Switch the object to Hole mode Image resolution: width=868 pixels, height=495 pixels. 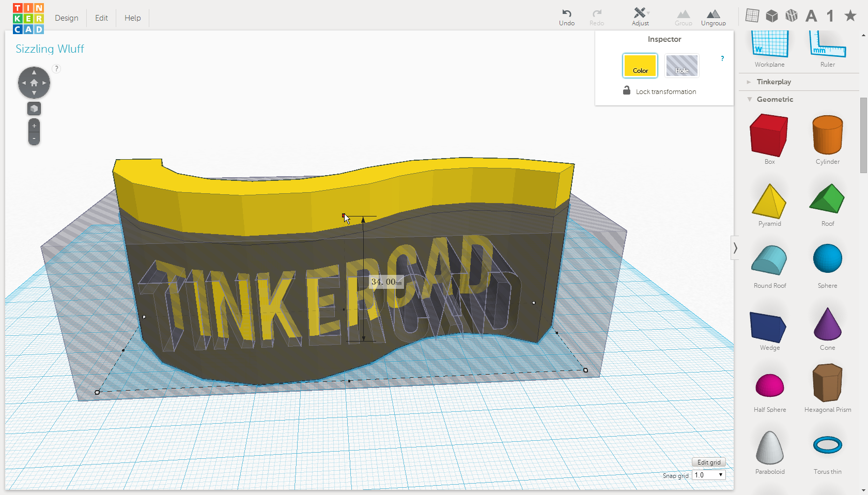click(681, 66)
